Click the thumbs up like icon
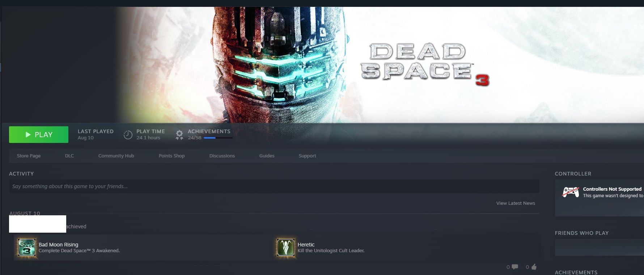644x275 pixels. coord(534,267)
